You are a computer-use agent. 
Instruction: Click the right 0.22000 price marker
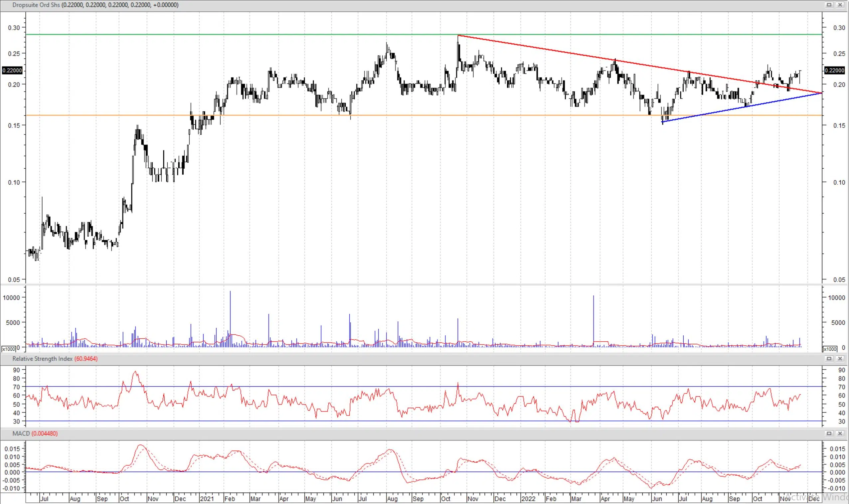tap(834, 70)
